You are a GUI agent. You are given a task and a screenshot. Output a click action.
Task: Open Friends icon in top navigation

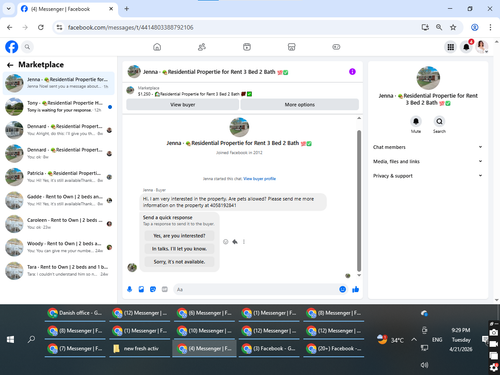202,47
